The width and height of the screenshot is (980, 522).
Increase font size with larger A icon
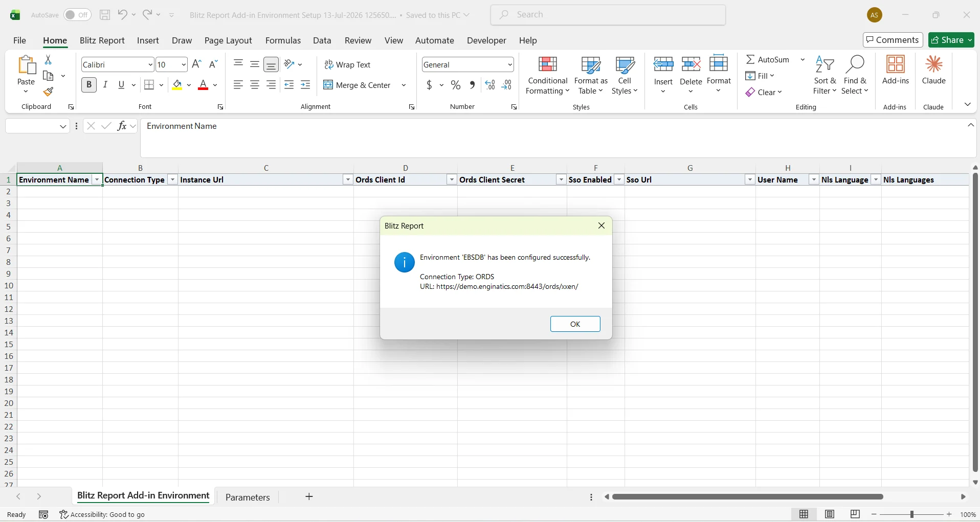coord(196,64)
